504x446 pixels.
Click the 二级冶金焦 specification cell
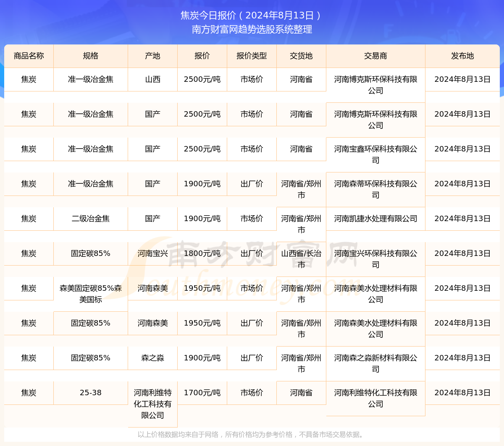click(x=91, y=219)
